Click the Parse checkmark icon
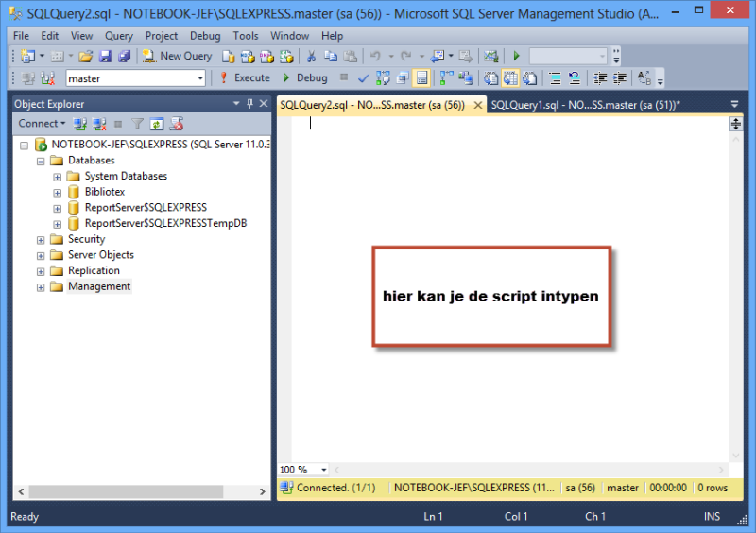Viewport: 756px width, 533px height. [x=364, y=78]
